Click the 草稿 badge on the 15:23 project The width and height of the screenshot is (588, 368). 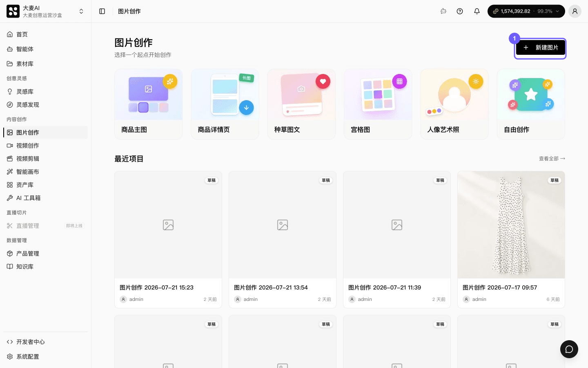(x=212, y=180)
